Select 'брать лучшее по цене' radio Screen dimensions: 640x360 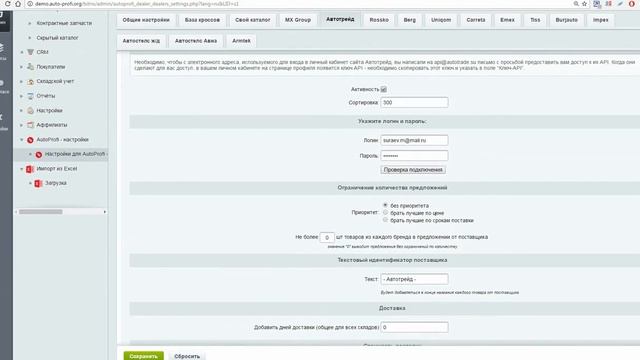(385, 212)
